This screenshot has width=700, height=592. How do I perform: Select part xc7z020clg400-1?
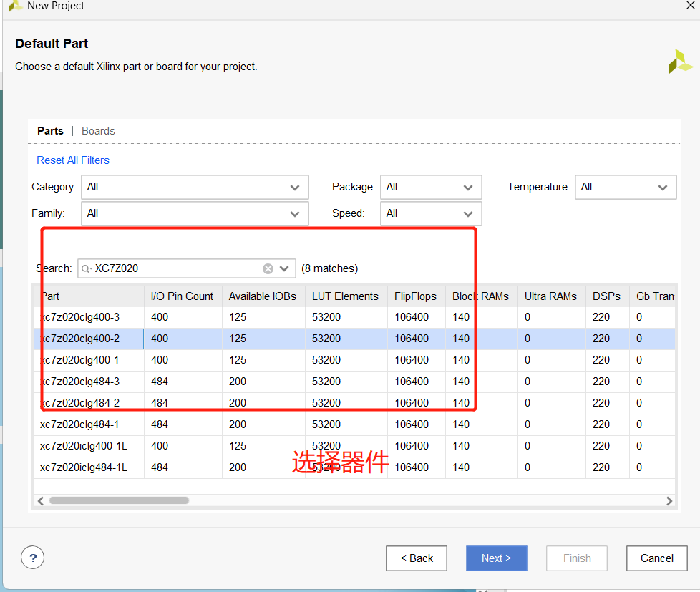[x=354, y=360]
